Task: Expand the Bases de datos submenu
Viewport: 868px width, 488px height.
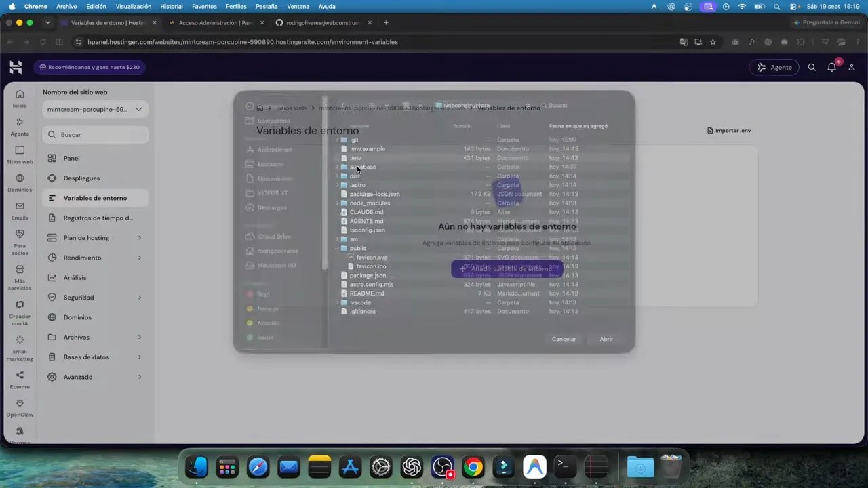Action: pos(140,357)
